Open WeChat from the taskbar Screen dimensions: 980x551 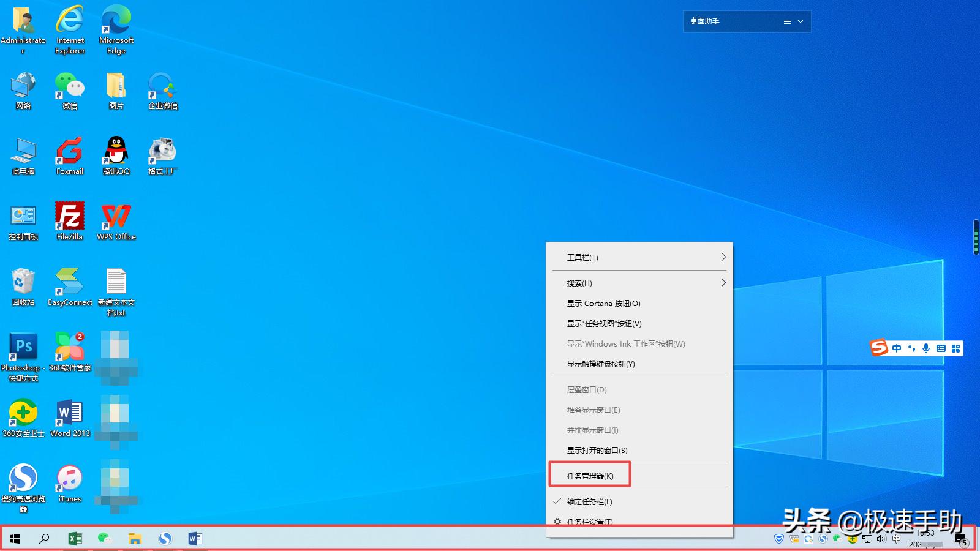(x=105, y=539)
